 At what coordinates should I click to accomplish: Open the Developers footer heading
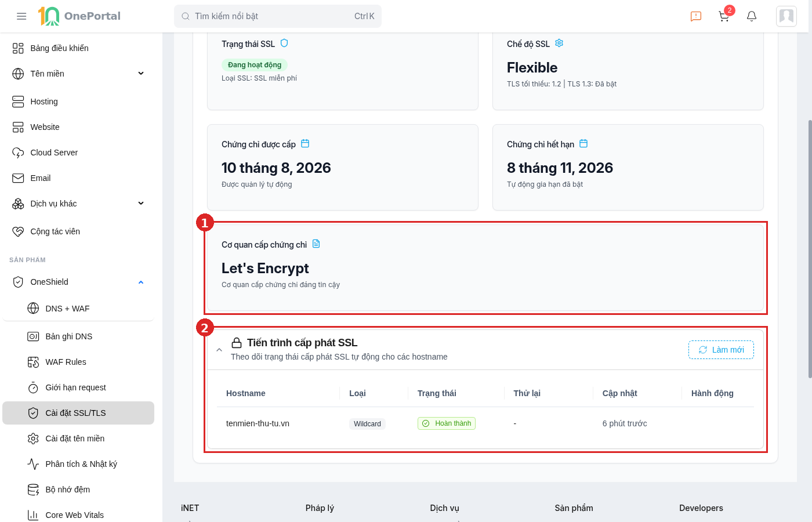pos(701,508)
